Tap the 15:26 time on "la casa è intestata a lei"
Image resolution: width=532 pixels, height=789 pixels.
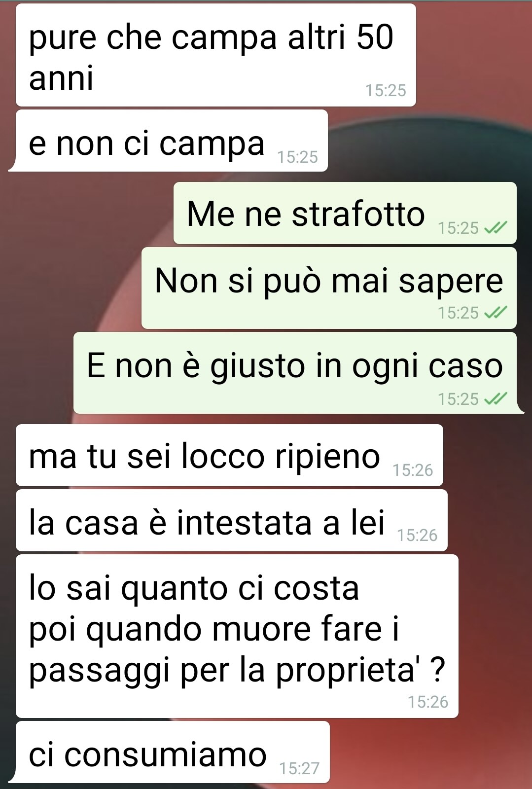[417, 535]
